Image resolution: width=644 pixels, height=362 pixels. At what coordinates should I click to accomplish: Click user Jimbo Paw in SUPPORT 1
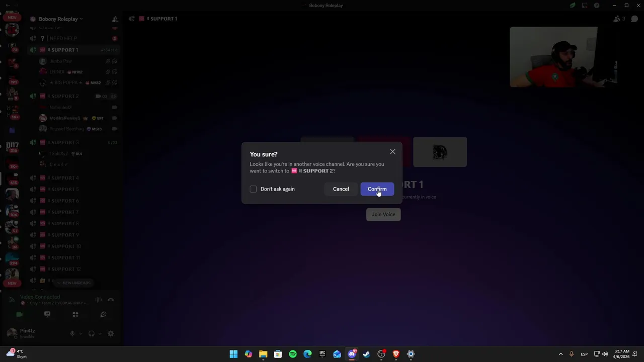[x=78, y=61]
